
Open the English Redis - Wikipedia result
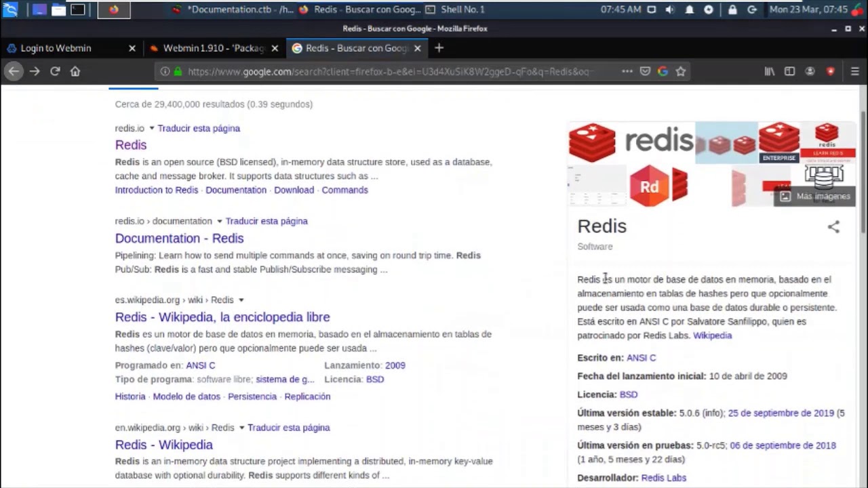coord(164,445)
